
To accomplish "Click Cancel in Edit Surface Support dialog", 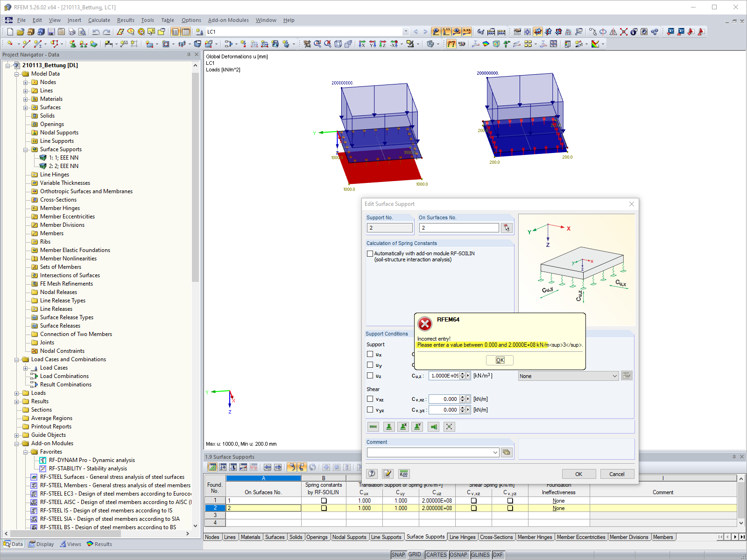I will [617, 474].
